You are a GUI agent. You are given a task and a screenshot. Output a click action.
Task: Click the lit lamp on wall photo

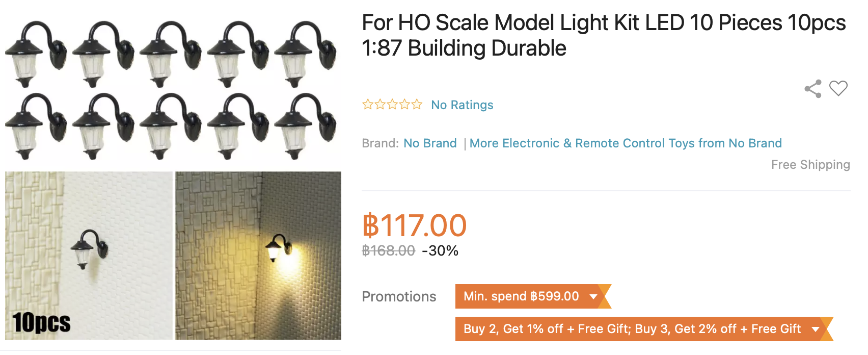point(258,256)
